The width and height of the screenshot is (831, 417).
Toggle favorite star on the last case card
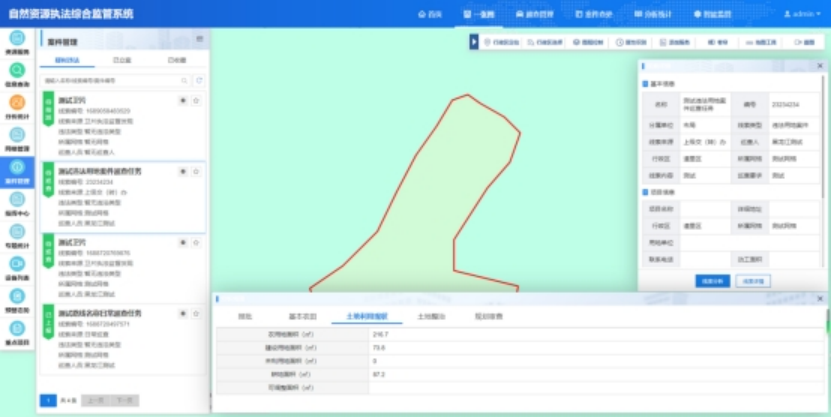tap(196, 313)
